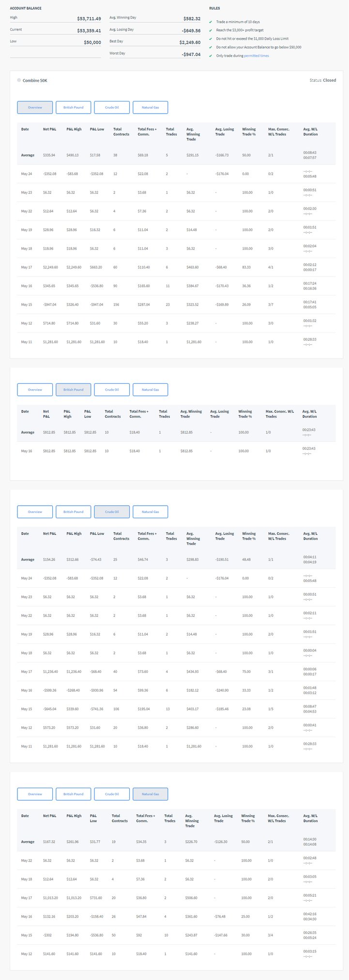
Task: Select the British Pound tab above the Overview table
Action: point(73,107)
